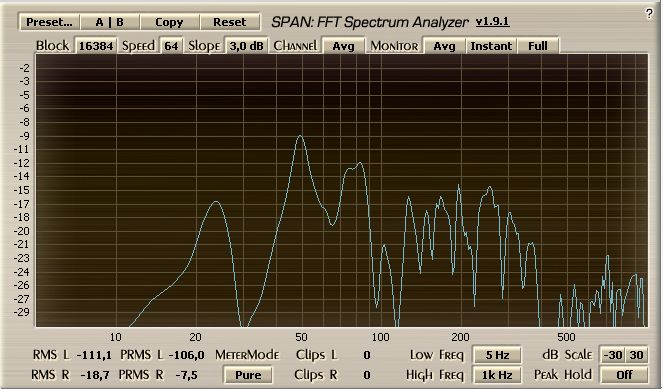Toggle the Pure meter mode button
663x389 pixels.
click(x=248, y=375)
